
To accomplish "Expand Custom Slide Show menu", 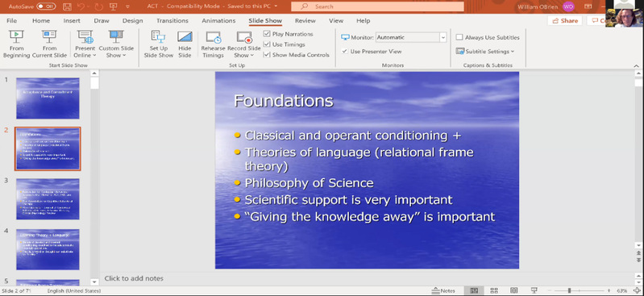I will [116, 44].
